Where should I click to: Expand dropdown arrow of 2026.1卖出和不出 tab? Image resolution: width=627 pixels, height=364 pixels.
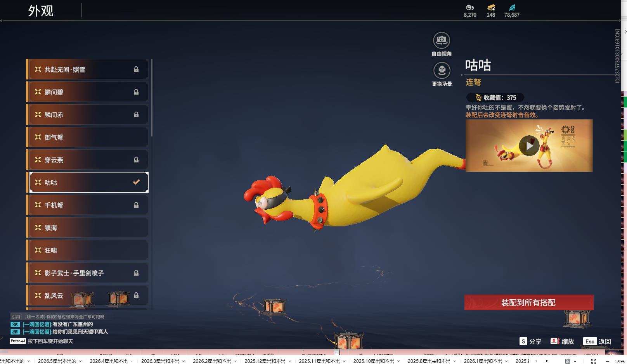click(506, 361)
